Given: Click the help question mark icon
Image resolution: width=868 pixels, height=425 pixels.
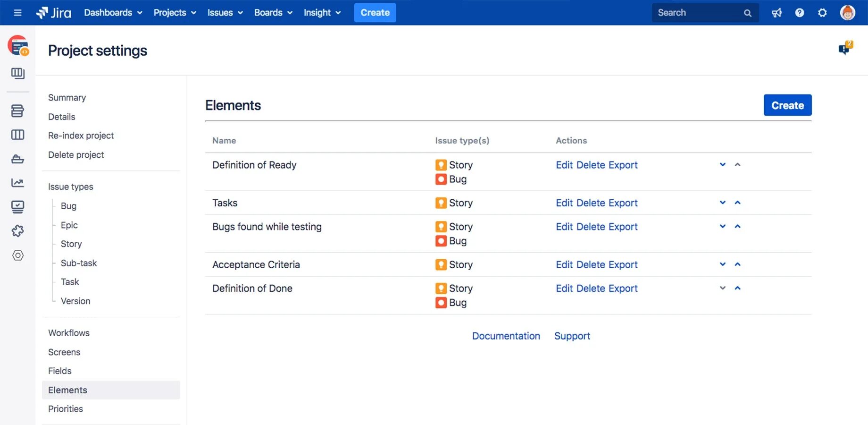Looking at the screenshot, I should pyautogui.click(x=799, y=13).
